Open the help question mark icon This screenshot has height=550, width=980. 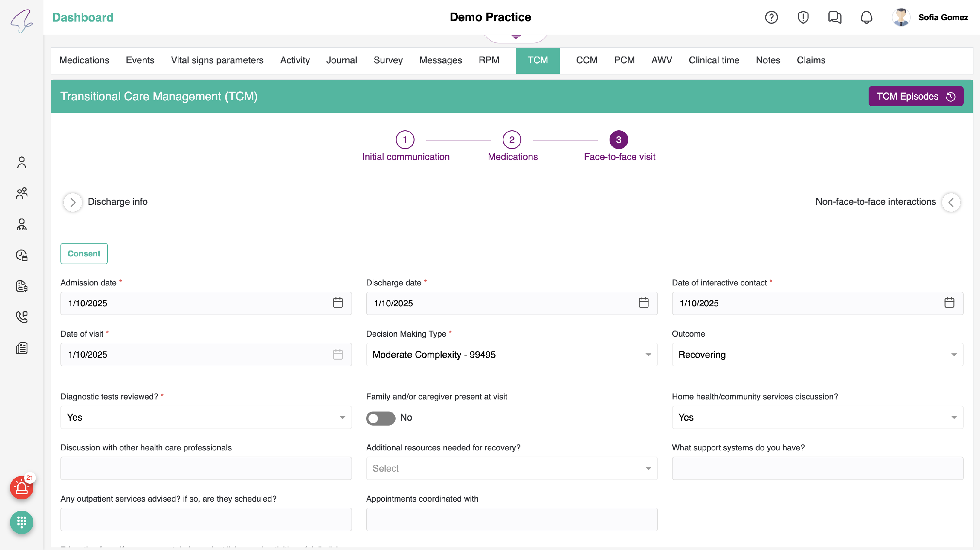coord(771,18)
